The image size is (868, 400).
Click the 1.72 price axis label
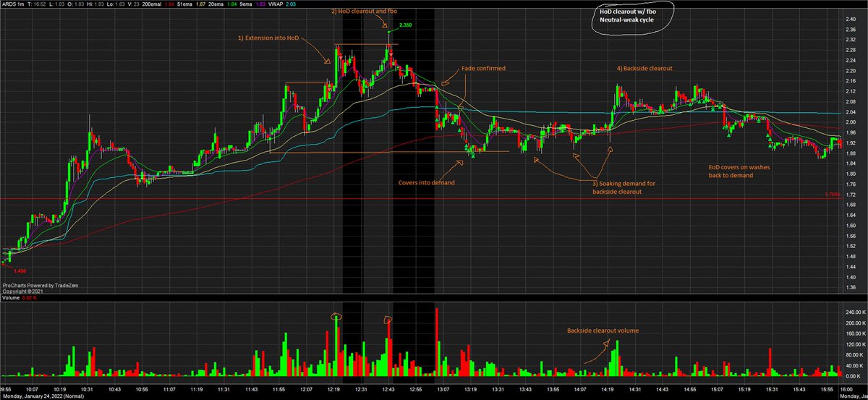pyautogui.click(x=850, y=195)
